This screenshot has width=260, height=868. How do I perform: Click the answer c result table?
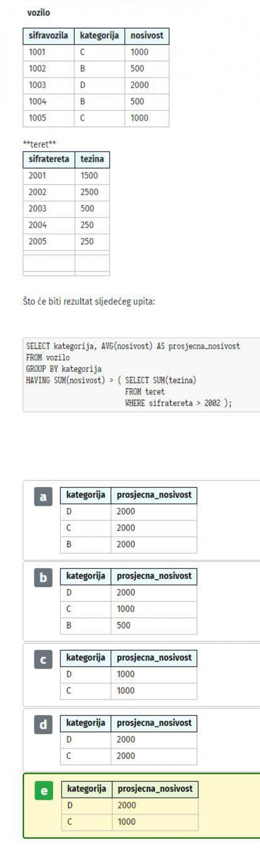tap(128, 674)
